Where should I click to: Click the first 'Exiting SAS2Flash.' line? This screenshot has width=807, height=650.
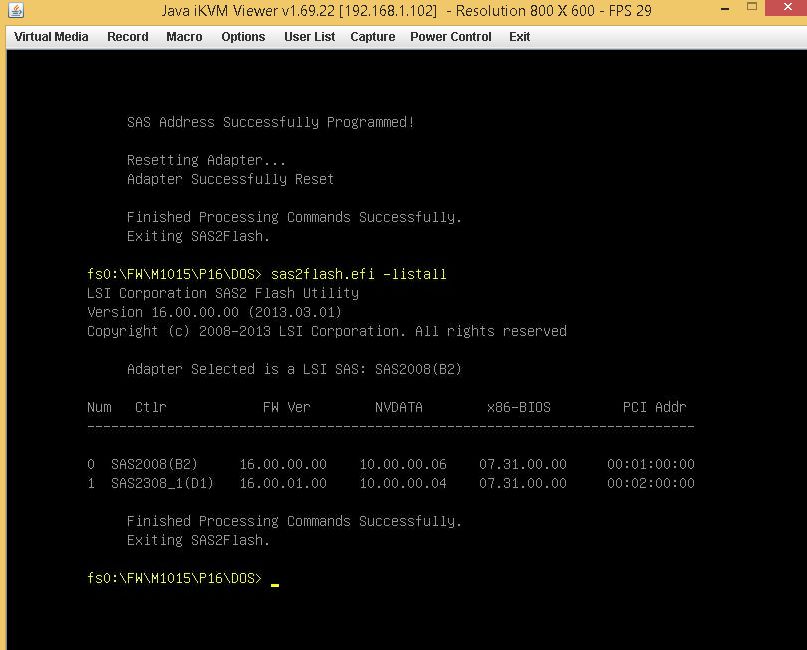pos(199,236)
